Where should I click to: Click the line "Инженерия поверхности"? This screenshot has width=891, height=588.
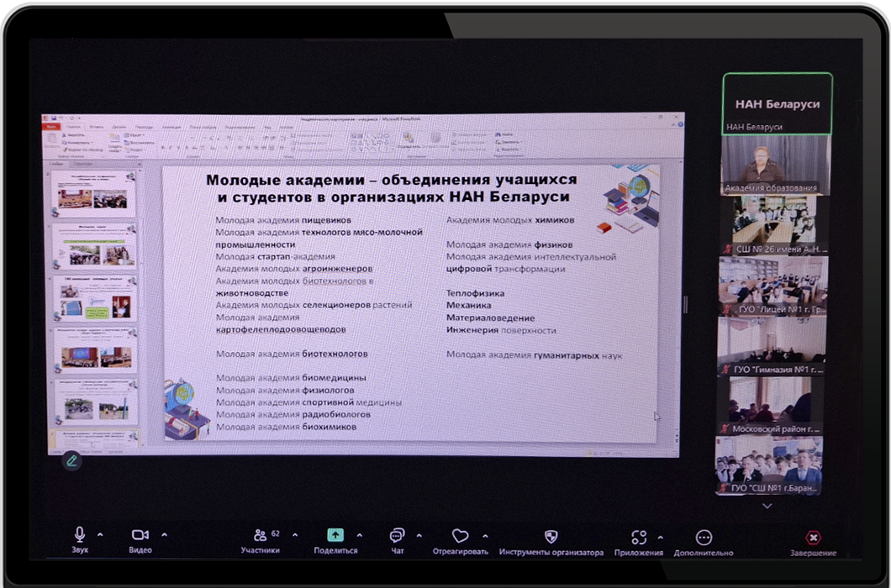point(501,330)
